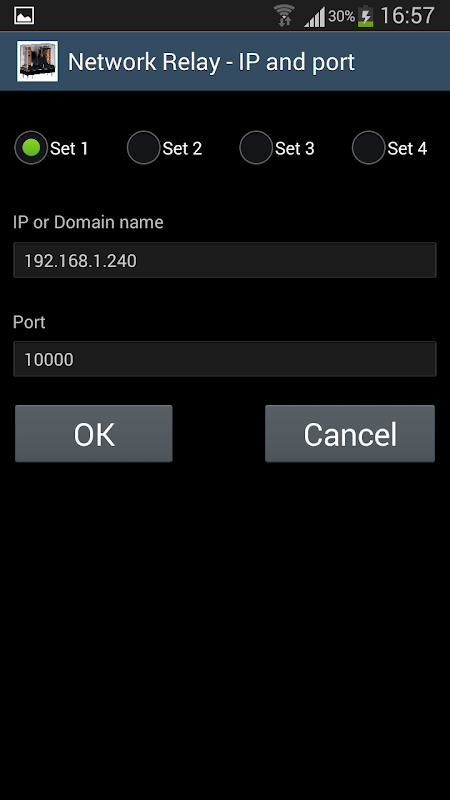Switch to the Set 4 radio option
Image resolution: width=450 pixels, height=800 pixels.
pos(368,148)
